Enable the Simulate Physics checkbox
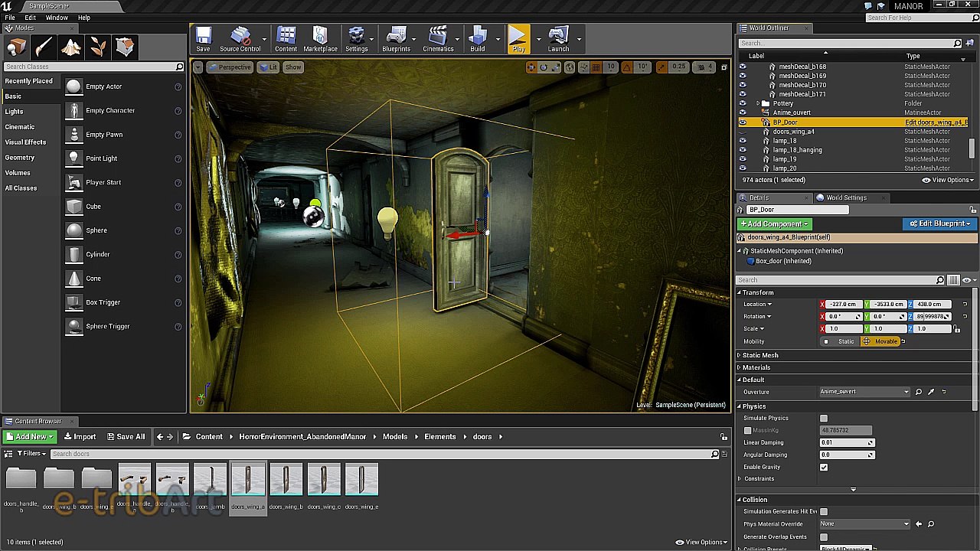This screenshot has width=980, height=551. coord(824,419)
